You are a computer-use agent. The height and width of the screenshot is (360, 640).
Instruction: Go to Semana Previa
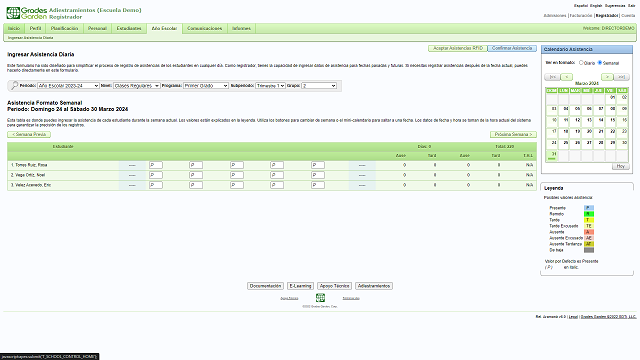(29, 134)
